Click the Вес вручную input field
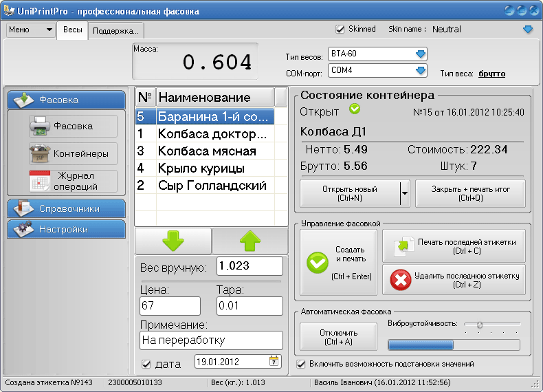 point(250,266)
